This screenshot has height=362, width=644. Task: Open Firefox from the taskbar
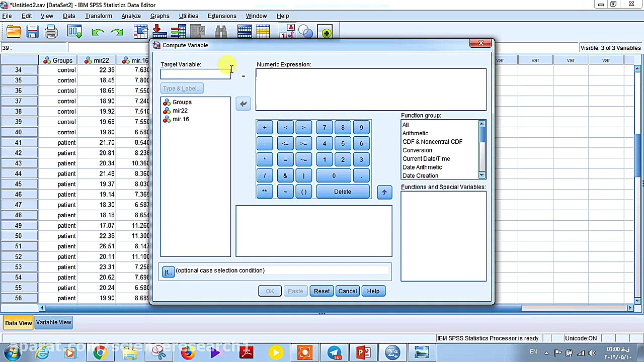click(x=188, y=353)
